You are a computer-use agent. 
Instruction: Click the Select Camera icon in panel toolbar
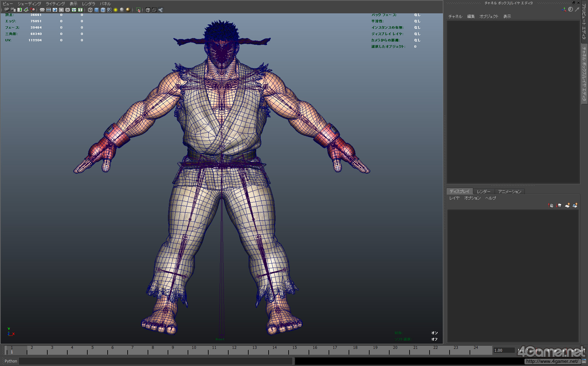click(7, 10)
